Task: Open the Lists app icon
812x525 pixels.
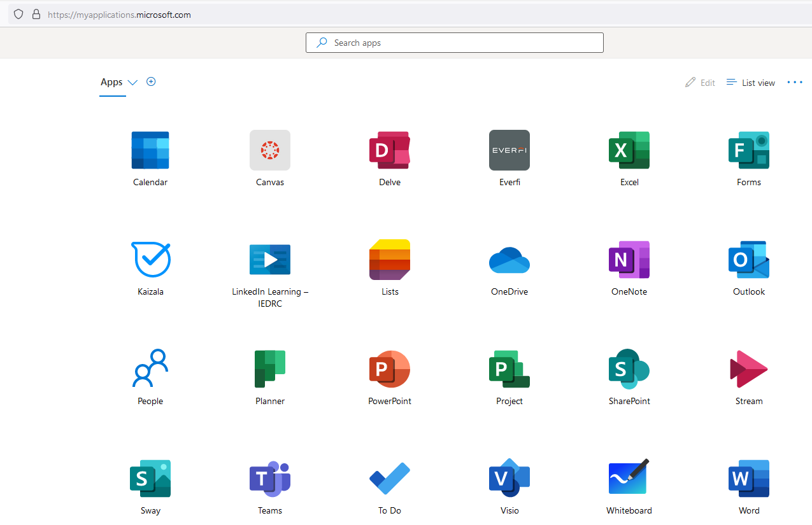Action: [390, 260]
